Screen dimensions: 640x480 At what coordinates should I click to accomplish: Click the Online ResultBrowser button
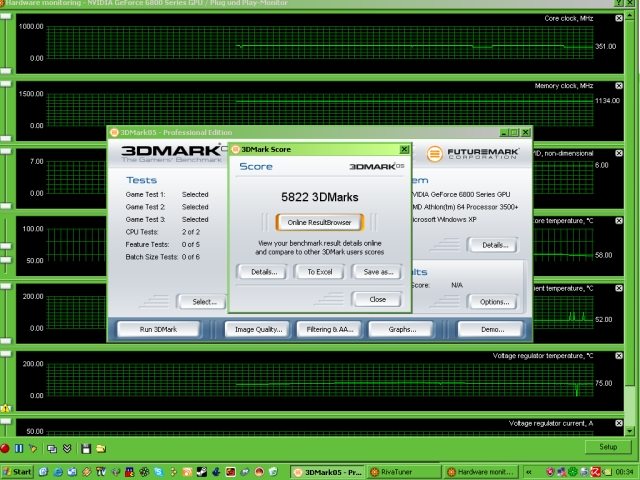pyautogui.click(x=319, y=222)
